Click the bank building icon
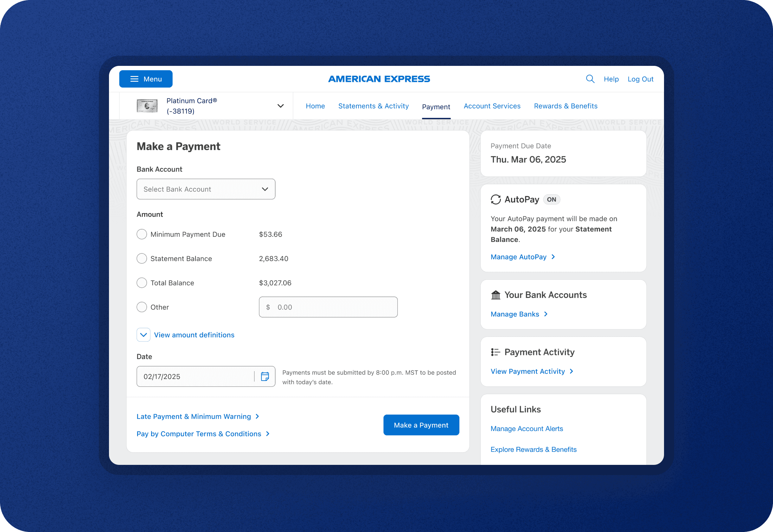Screen dimensions: 773x532 click(495, 295)
